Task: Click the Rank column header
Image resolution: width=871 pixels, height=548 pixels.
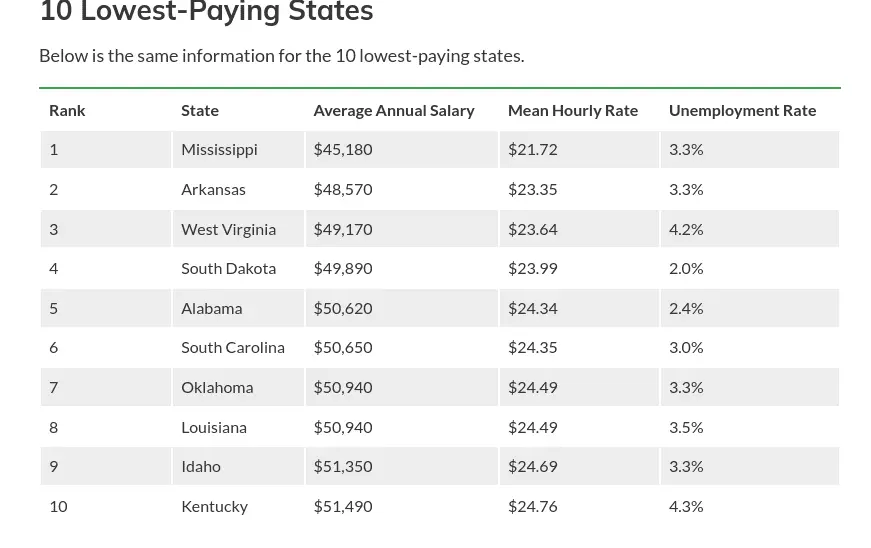Action: click(x=67, y=110)
